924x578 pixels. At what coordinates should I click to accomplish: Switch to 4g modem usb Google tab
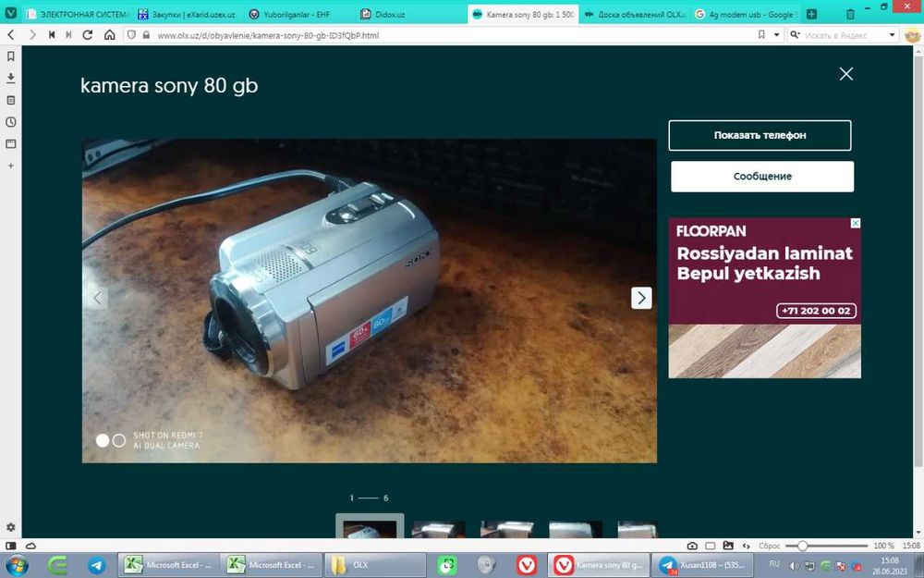point(746,14)
